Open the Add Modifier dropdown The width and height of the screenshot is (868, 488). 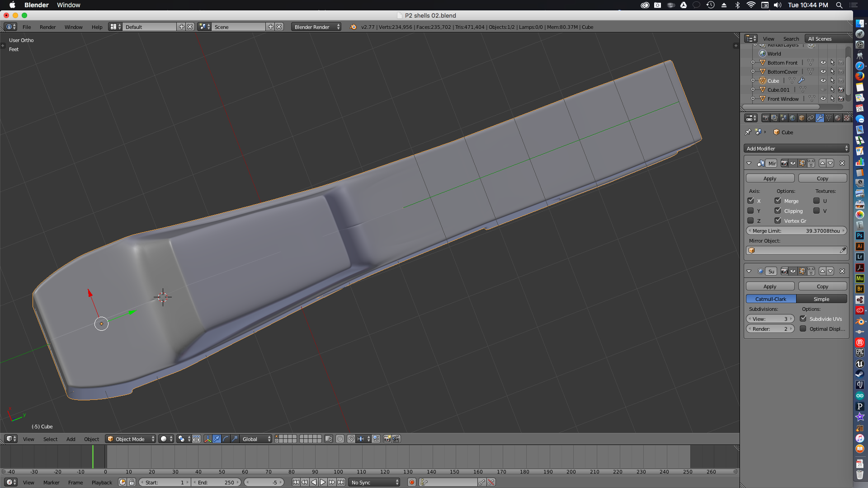pos(796,148)
